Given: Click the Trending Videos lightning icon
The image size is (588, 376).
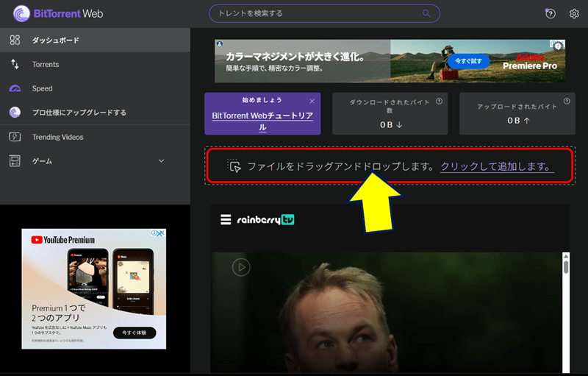Looking at the screenshot, I should coord(15,137).
